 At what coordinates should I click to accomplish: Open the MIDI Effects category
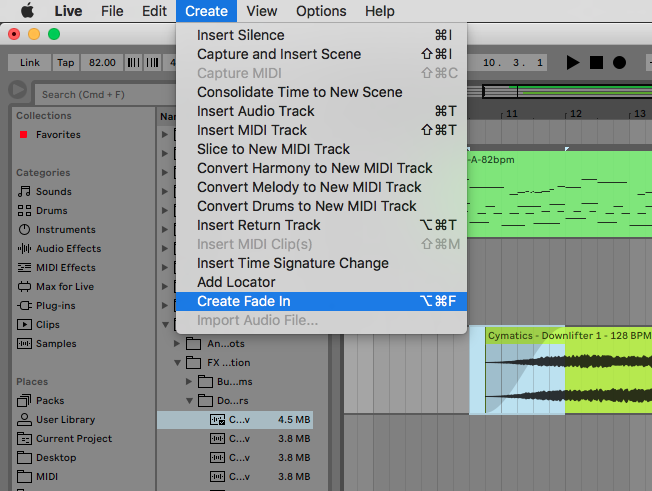click(x=66, y=268)
